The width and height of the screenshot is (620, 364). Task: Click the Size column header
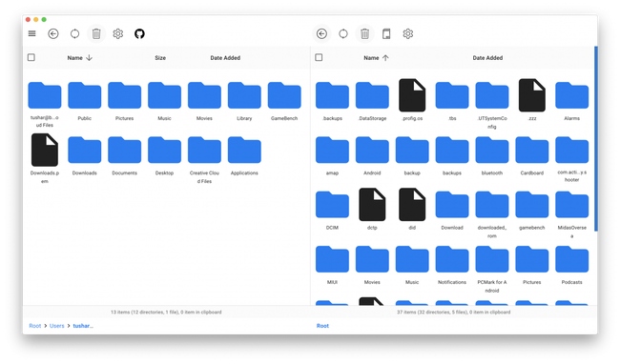tap(160, 57)
